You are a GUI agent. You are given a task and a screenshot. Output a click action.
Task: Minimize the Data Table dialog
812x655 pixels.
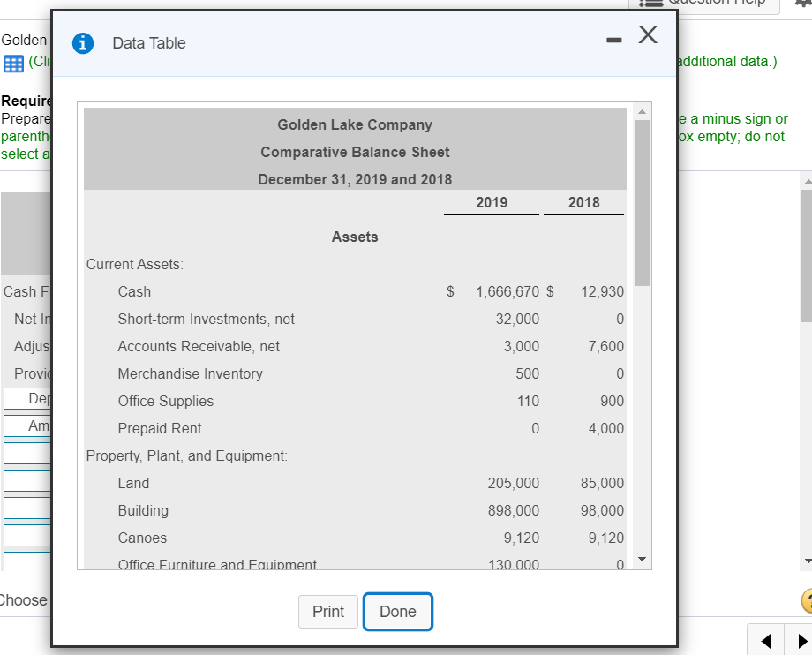tap(614, 40)
